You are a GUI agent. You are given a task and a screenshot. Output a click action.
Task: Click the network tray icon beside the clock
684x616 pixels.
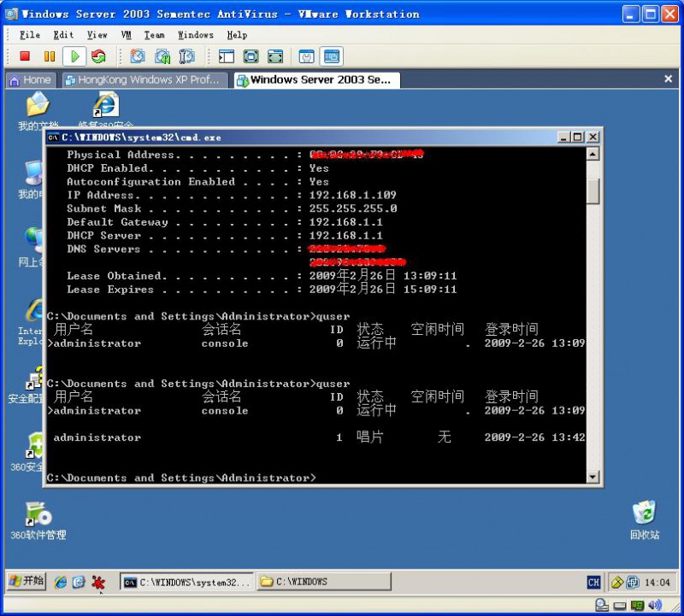point(633,583)
